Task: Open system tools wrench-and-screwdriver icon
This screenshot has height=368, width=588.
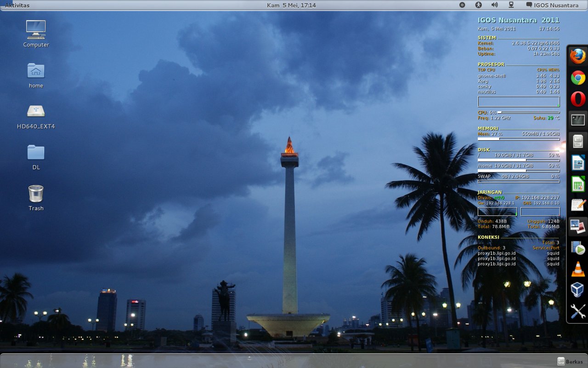Action: pyautogui.click(x=578, y=311)
